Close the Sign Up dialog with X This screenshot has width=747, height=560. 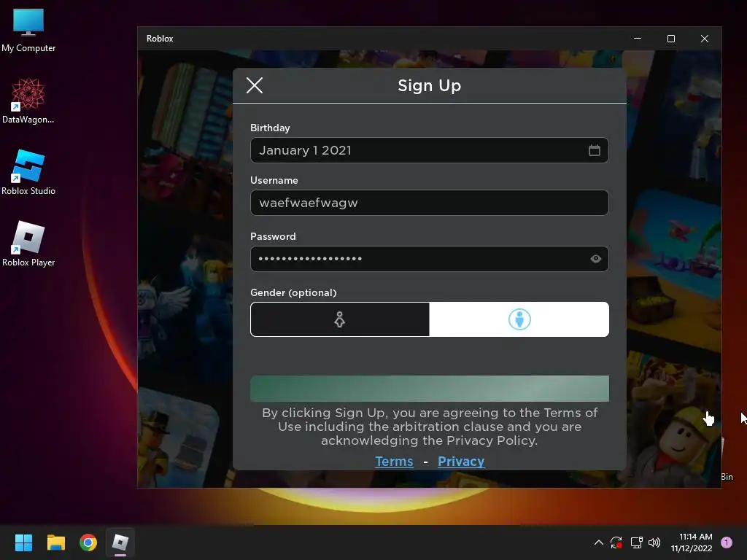click(x=255, y=86)
